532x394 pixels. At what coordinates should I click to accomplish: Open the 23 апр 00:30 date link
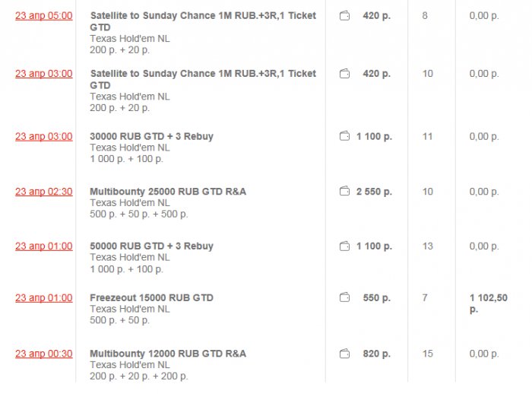point(44,354)
